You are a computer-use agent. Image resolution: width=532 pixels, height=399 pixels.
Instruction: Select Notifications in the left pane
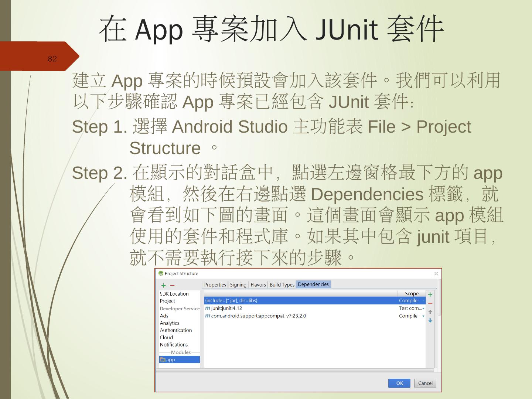(174, 345)
